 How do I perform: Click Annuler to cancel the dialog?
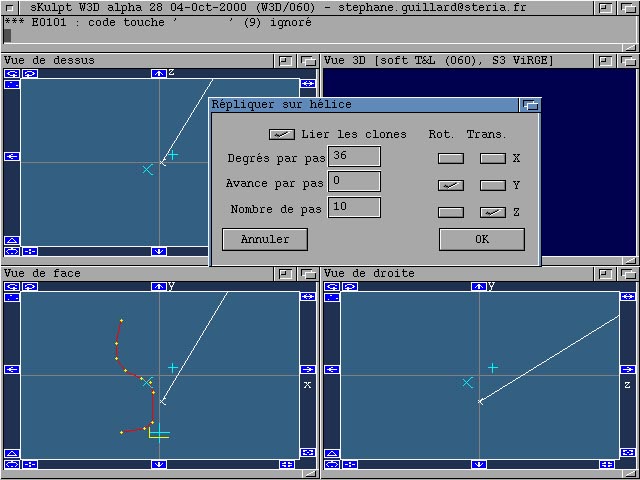click(x=265, y=239)
